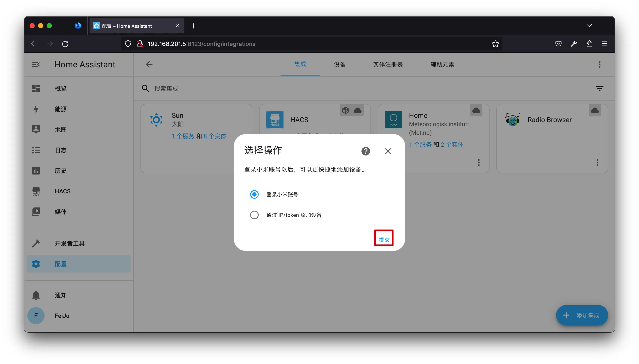Open the integrations filter icon

tap(599, 89)
